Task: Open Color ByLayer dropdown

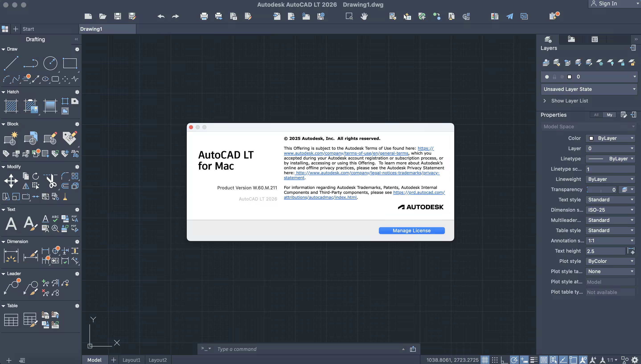Action: coord(610,138)
